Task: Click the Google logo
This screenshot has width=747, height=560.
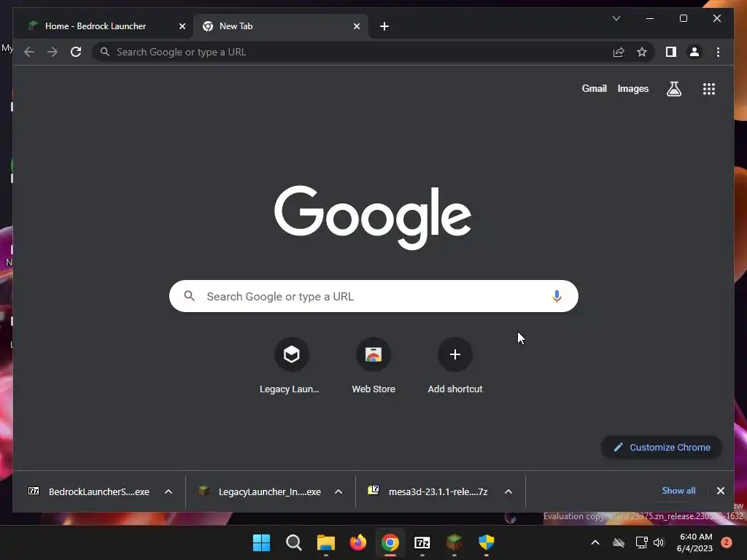Action: [x=373, y=217]
